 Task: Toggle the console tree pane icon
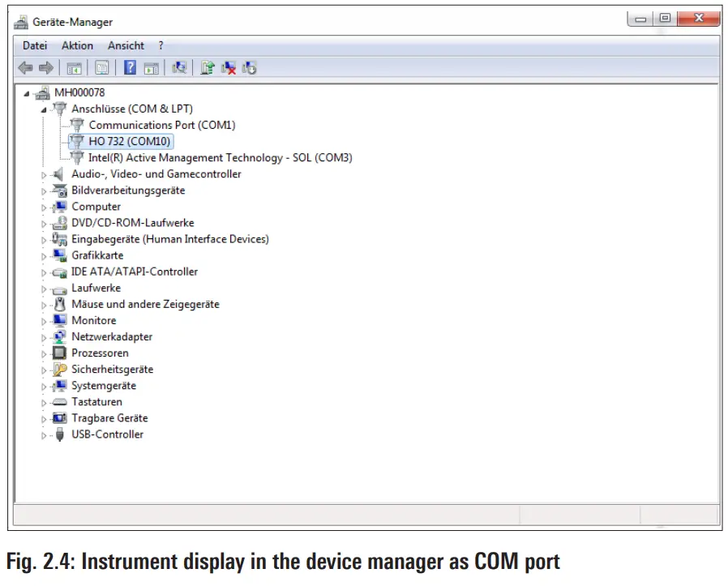point(71,67)
